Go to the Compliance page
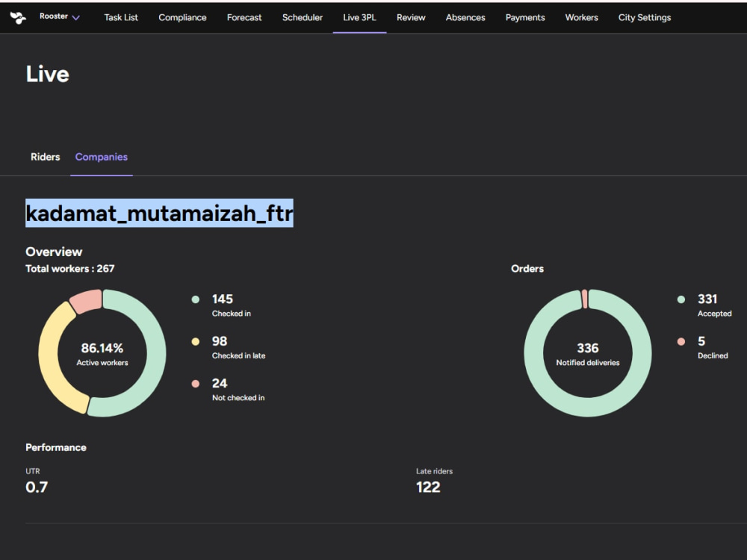The image size is (747, 560). (x=182, y=18)
